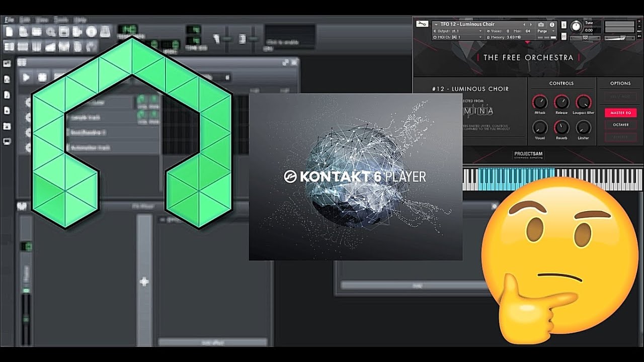Show Beat+Bassline Editor toolbar icon
The height and width of the screenshot is (362, 644).
23,46
